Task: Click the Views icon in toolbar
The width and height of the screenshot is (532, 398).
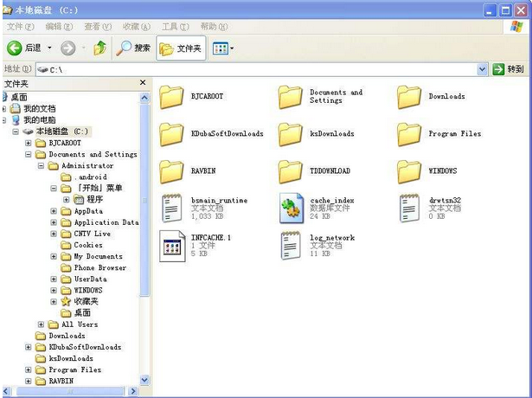Action: point(221,48)
